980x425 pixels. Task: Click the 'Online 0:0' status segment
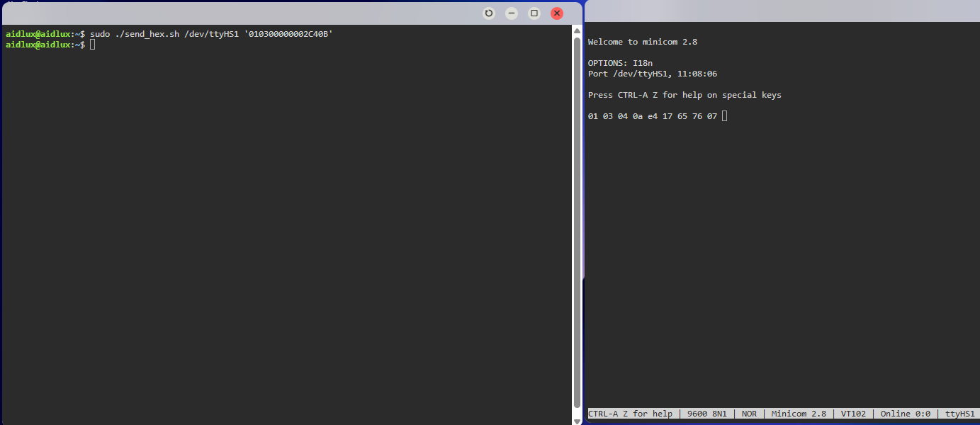[904, 414]
